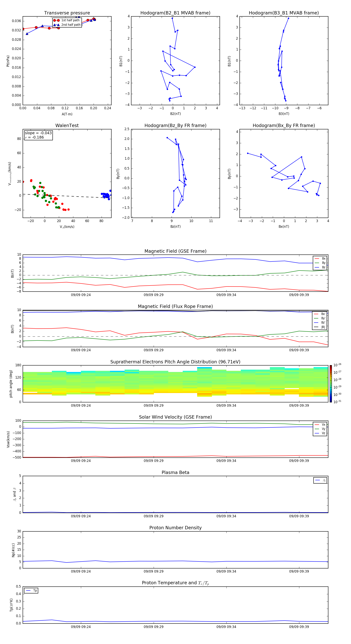Click the 'Pt(nPa)' y-axis label
This screenshot has height=644, width=351.
(8, 61)
